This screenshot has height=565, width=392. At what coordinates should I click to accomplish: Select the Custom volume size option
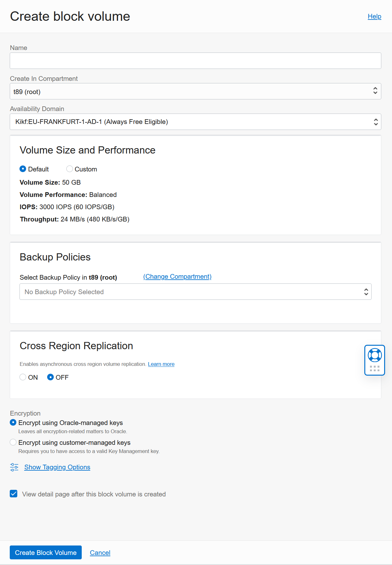point(69,169)
